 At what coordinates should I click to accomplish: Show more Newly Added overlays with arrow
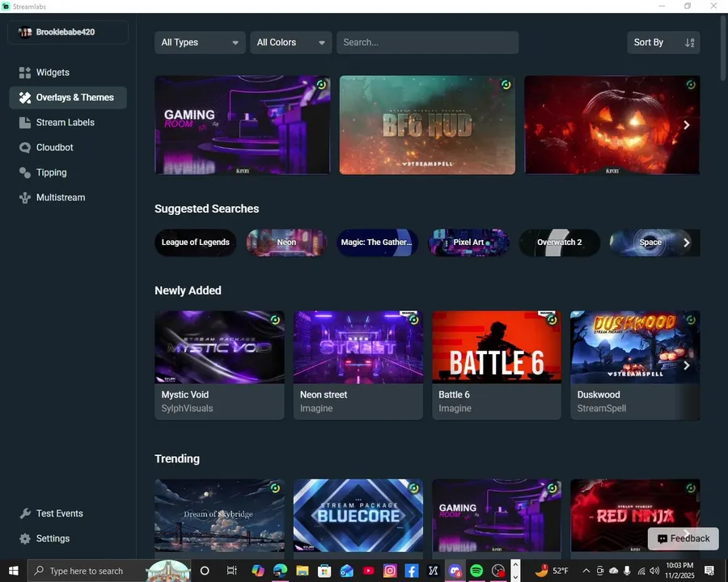687,365
